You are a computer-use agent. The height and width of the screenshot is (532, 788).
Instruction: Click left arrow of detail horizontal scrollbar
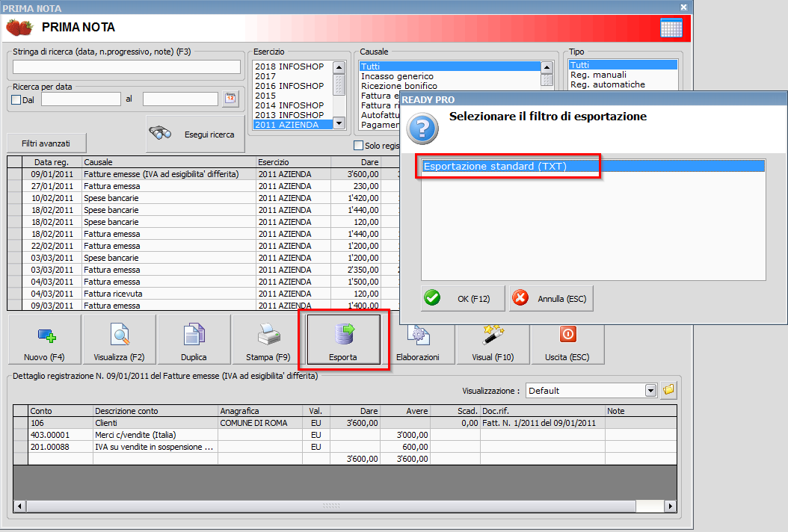[x=19, y=506]
